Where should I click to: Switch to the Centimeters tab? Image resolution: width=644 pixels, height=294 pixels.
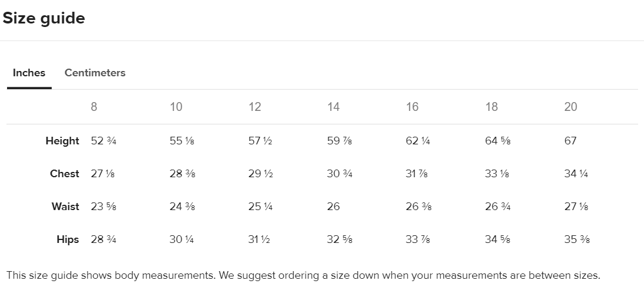click(x=95, y=73)
